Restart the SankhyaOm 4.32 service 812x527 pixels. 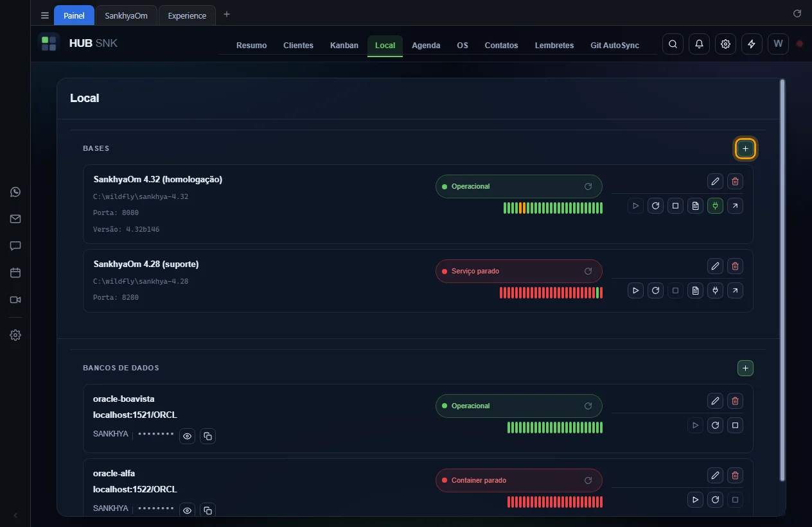[655, 206]
